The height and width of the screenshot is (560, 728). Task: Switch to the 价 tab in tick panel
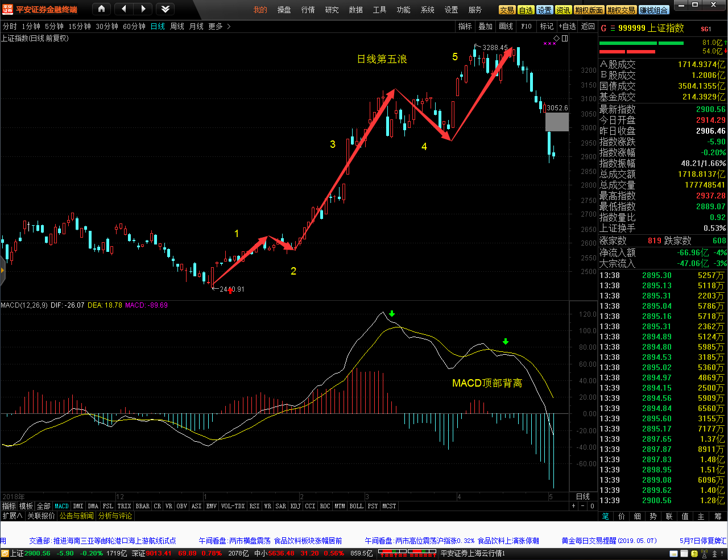point(622,516)
